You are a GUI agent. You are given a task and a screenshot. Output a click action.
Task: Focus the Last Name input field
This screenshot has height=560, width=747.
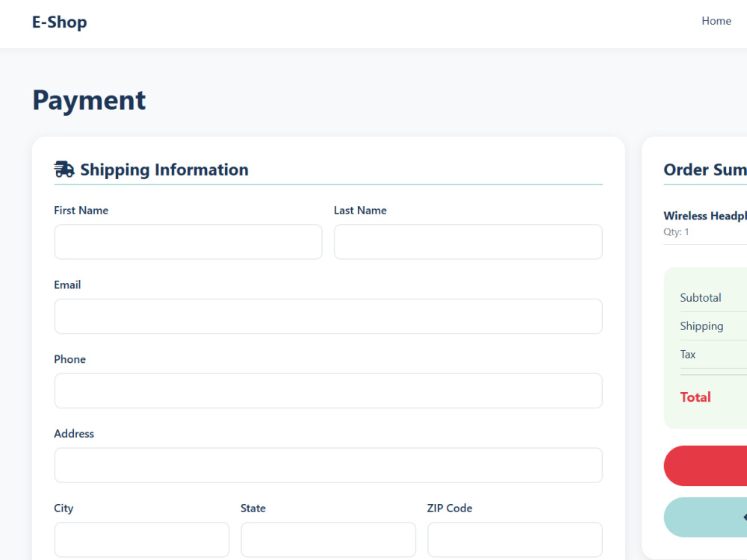(468, 242)
